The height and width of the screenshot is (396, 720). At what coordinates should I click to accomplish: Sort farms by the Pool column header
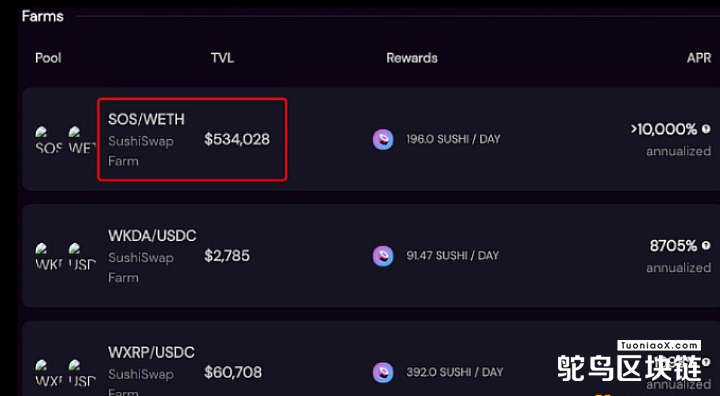tap(48, 58)
